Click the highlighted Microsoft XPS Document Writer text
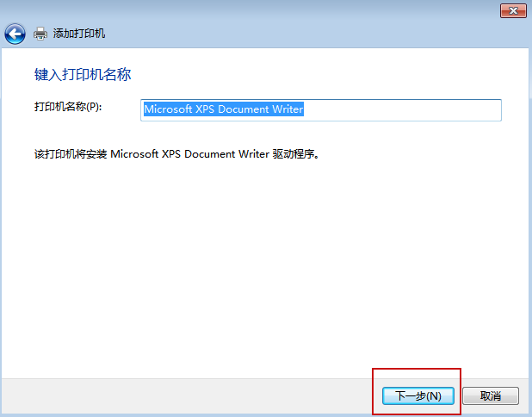The image size is (532, 417). (224, 109)
